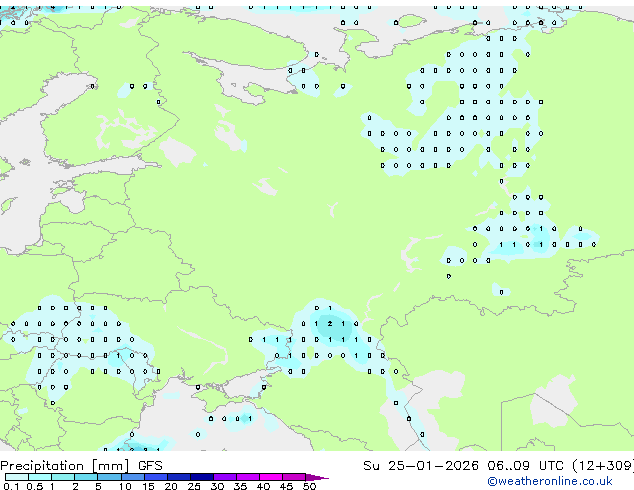Click legend tick label '50'
Image resolution: width=634 pixels, height=490 pixels.
click(309, 486)
